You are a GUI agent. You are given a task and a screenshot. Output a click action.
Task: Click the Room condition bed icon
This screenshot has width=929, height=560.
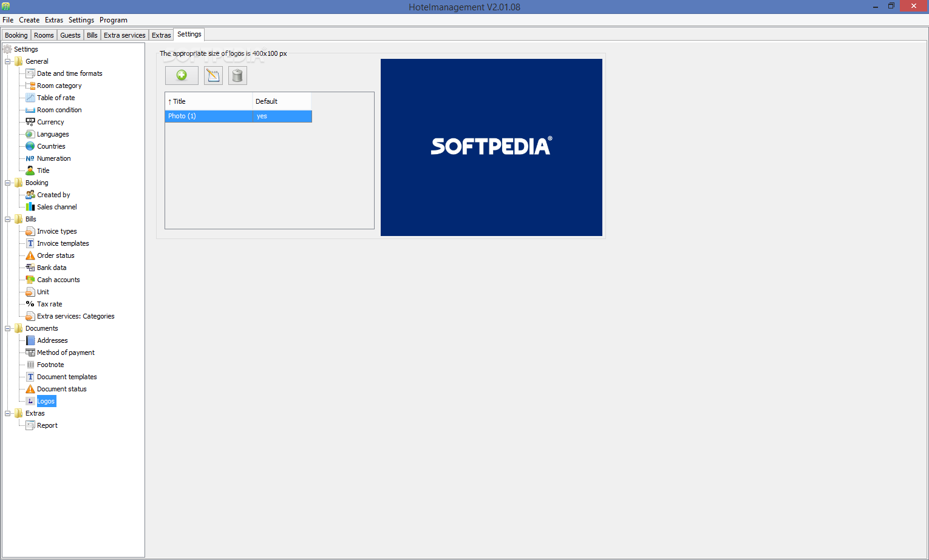click(30, 110)
